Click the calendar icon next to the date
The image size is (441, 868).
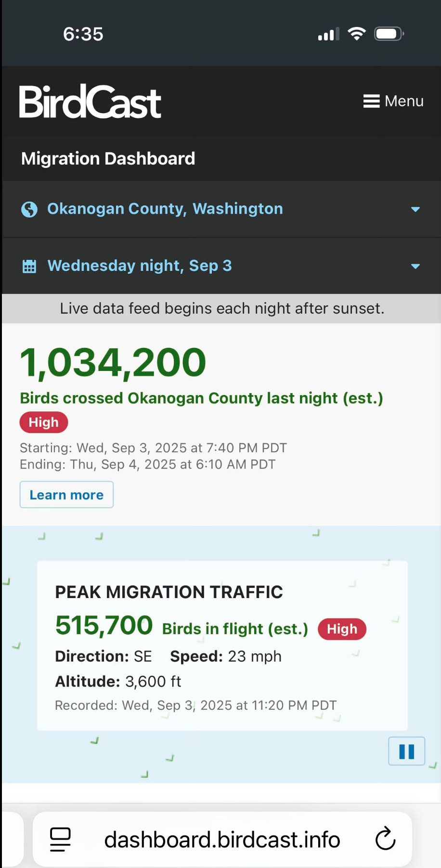click(29, 266)
